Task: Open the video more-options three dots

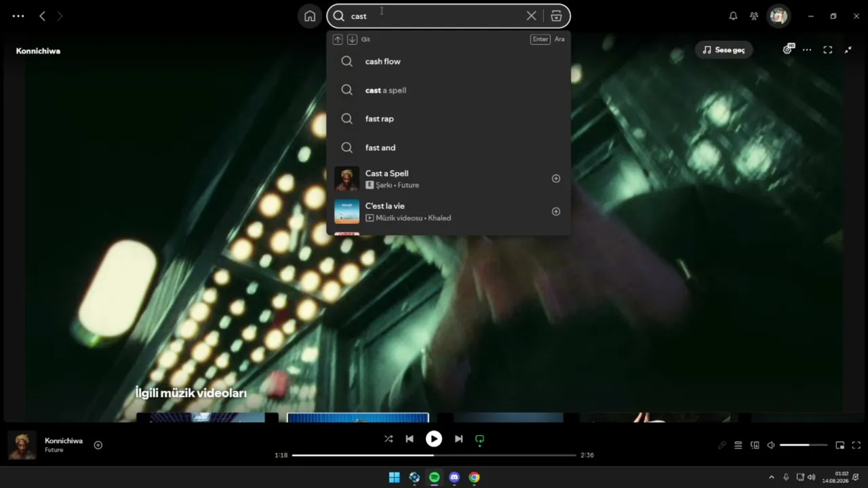Action: (x=807, y=50)
